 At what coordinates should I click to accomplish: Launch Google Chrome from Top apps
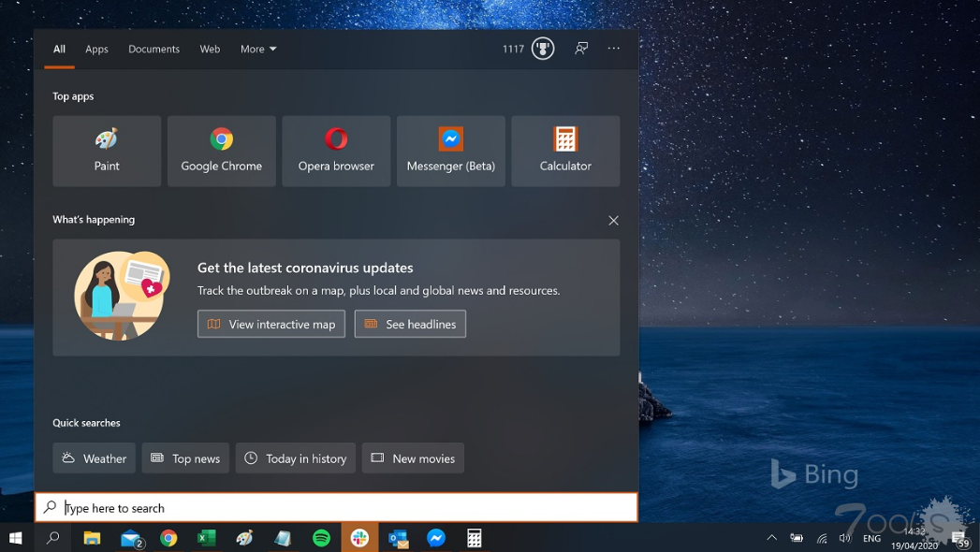pyautogui.click(x=221, y=151)
